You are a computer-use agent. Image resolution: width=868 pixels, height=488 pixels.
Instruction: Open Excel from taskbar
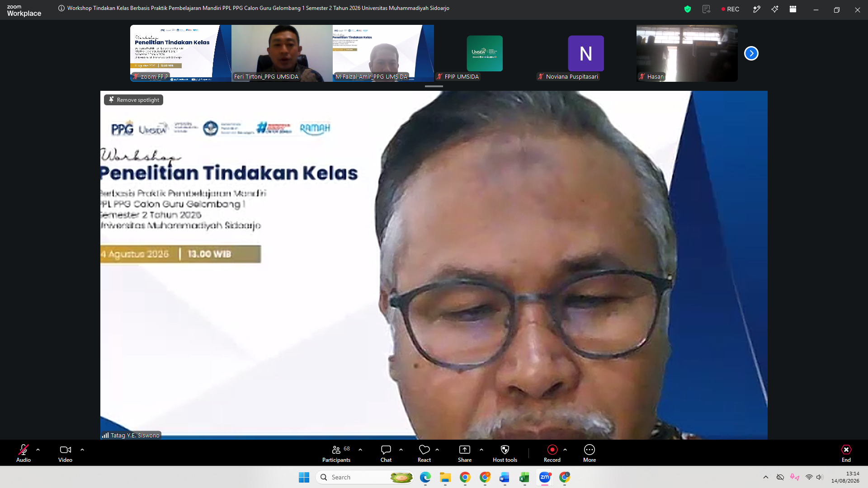point(524,477)
